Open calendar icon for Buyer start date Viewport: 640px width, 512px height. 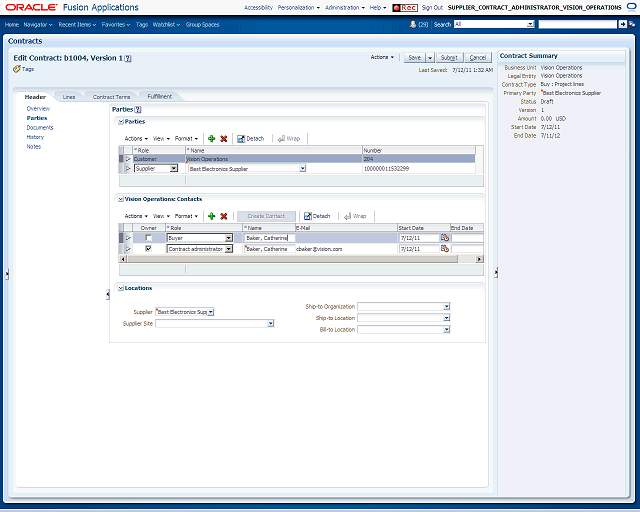click(x=444, y=238)
